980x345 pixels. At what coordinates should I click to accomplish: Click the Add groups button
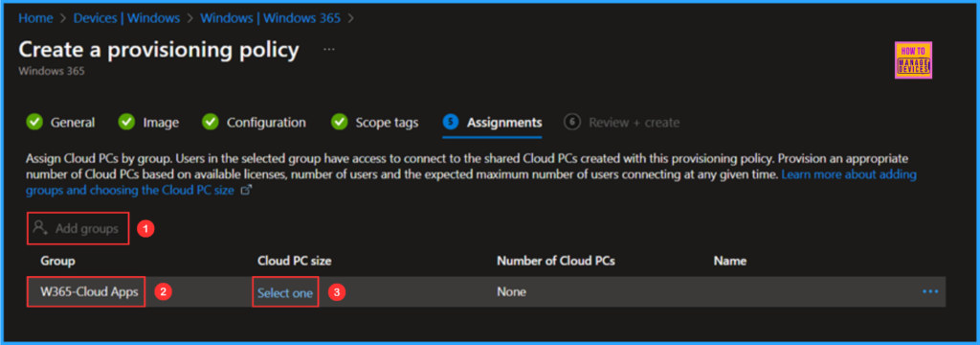78,229
